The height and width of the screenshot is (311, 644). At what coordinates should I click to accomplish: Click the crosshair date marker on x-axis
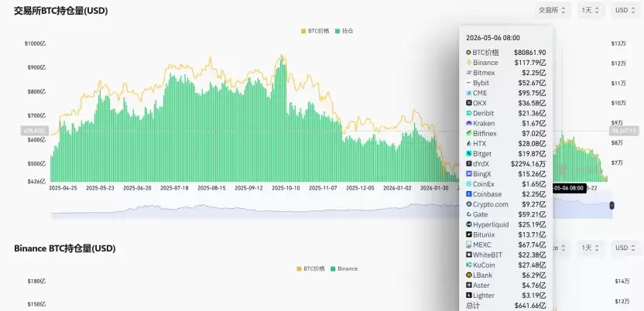(x=569, y=188)
